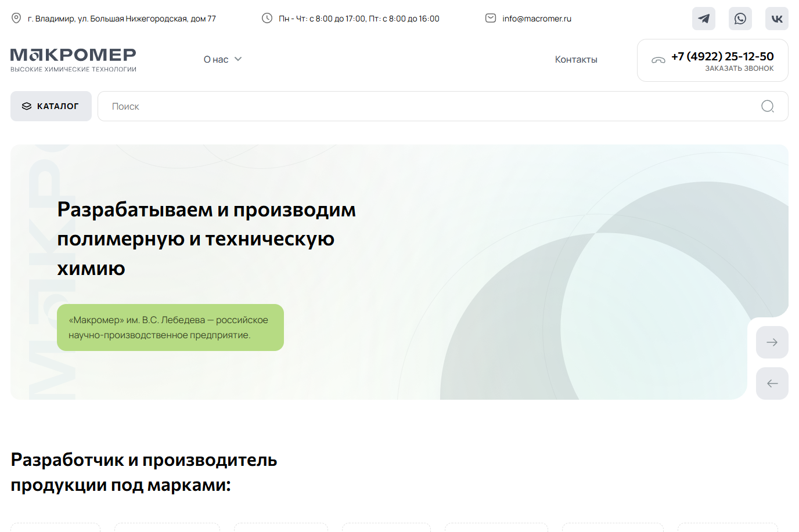The height and width of the screenshot is (532, 799).
Task: Click the info@macromer.ru email link
Action: 537,19
